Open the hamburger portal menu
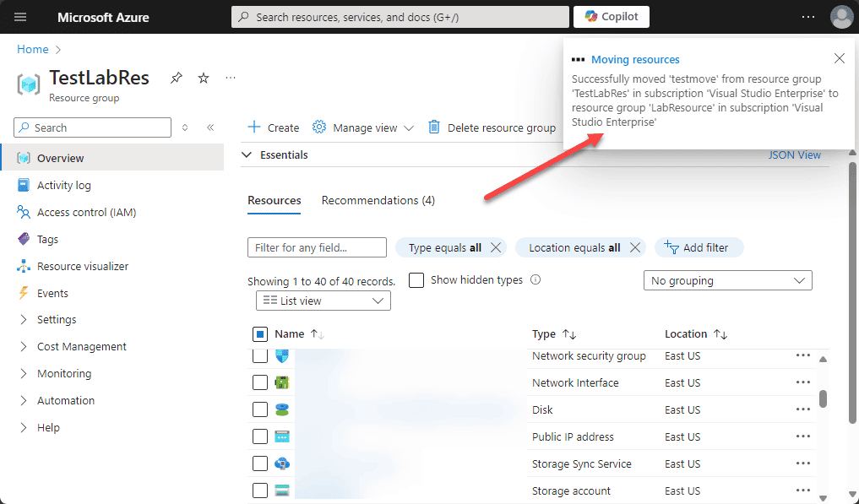The width and height of the screenshot is (859, 504). pyautogui.click(x=20, y=17)
